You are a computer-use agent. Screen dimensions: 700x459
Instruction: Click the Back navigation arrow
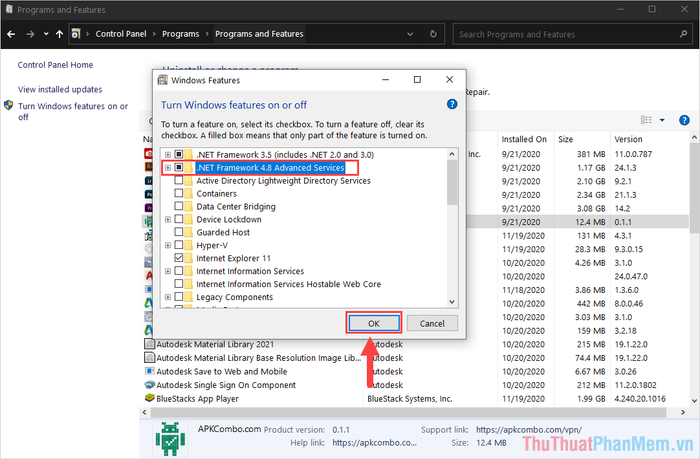click(11, 34)
